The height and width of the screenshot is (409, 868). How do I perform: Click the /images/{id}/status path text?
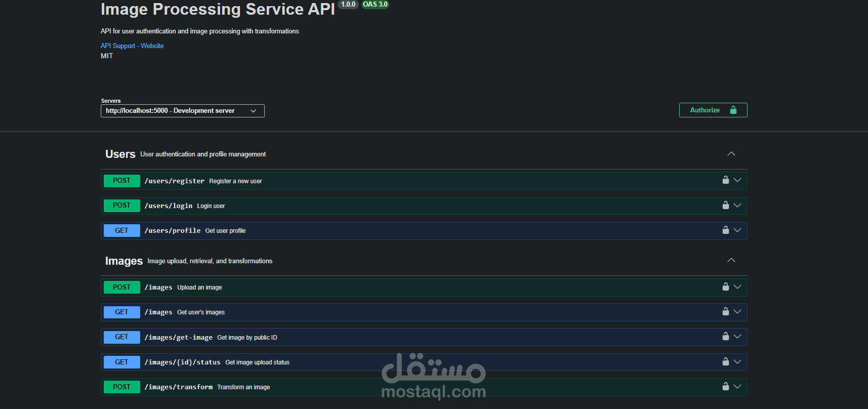click(183, 362)
